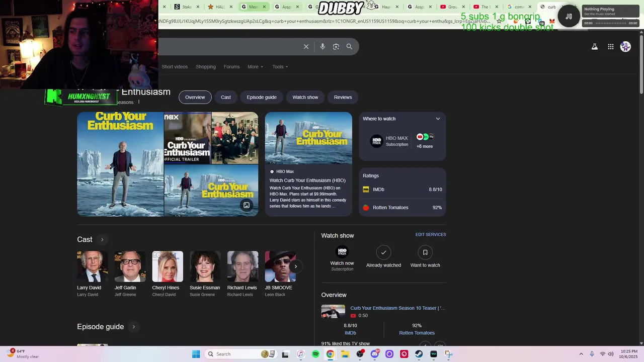This screenshot has width=644, height=362.
Task: Switch to the Forums filter
Action: pyautogui.click(x=231, y=67)
